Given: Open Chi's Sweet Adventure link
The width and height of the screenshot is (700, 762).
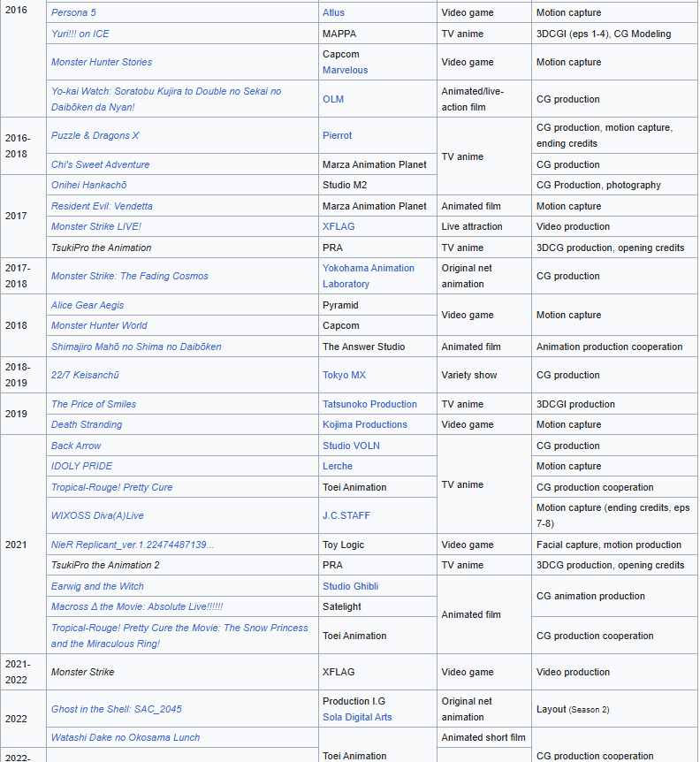Looking at the screenshot, I should [100, 164].
